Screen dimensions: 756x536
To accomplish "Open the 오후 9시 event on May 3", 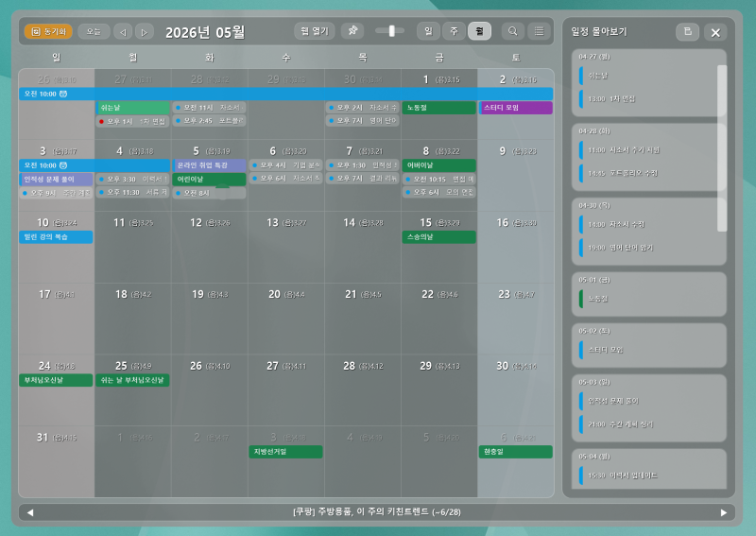I will pyautogui.click(x=56, y=193).
